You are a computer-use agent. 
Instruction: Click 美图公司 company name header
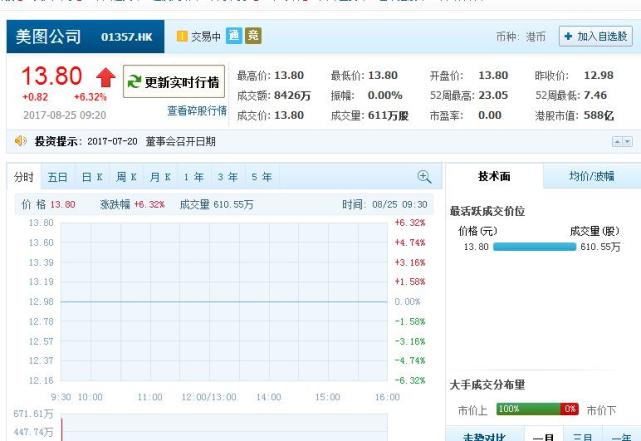coord(48,36)
